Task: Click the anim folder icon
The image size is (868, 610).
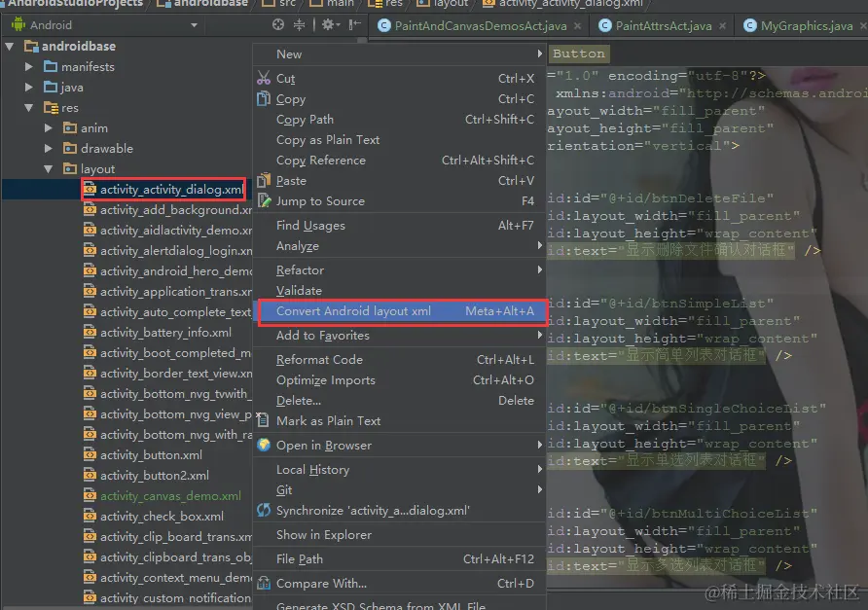Action: coord(70,128)
